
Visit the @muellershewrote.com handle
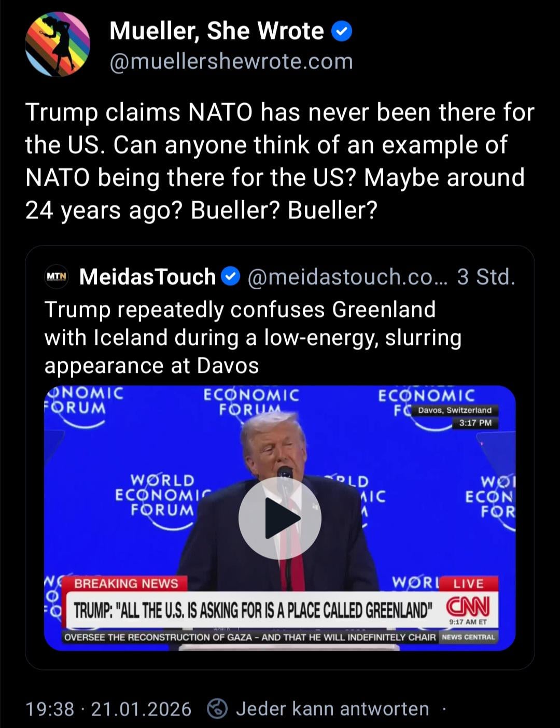pyautogui.click(x=231, y=62)
